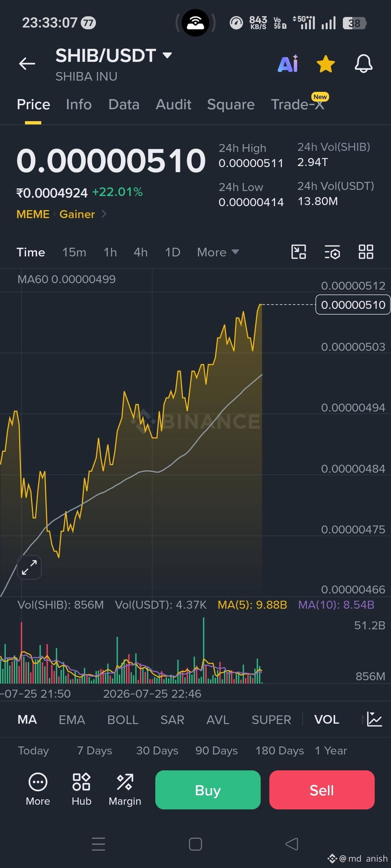Select the 1D chart interval
Screen dimensions: 391x868
(173, 252)
